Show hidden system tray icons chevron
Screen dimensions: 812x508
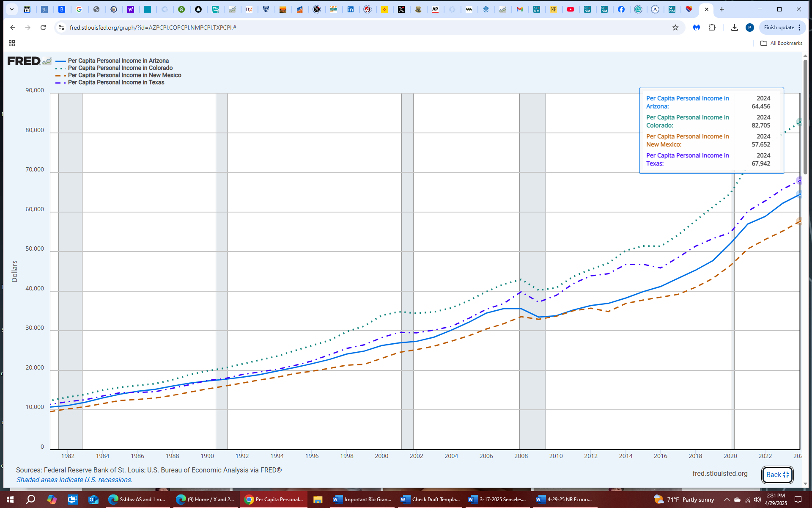coord(727,500)
